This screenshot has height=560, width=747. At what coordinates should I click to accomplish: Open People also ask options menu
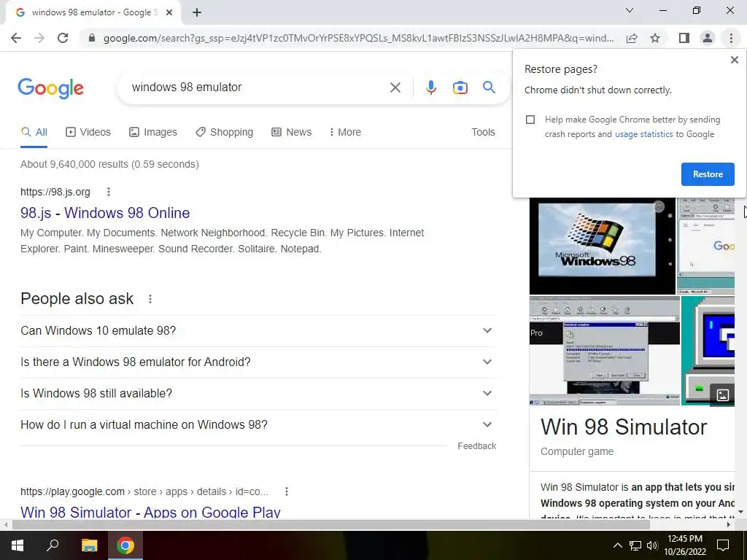pos(150,299)
